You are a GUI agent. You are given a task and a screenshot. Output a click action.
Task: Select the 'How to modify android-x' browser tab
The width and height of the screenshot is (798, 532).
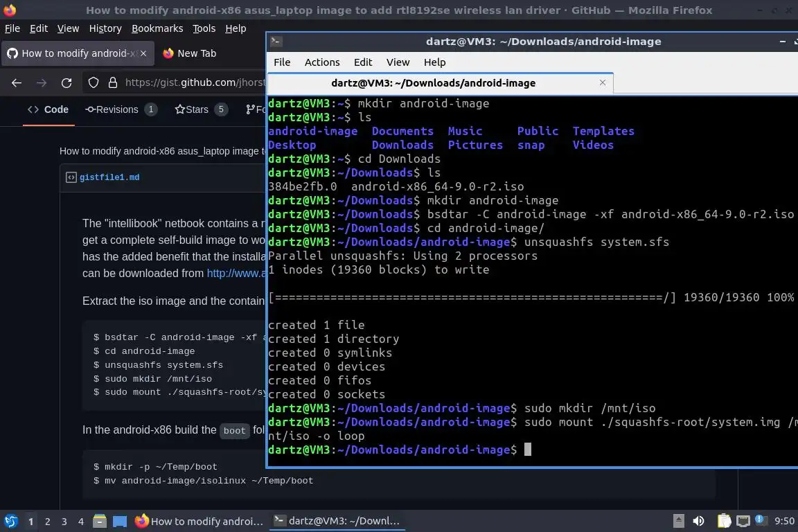(x=78, y=53)
